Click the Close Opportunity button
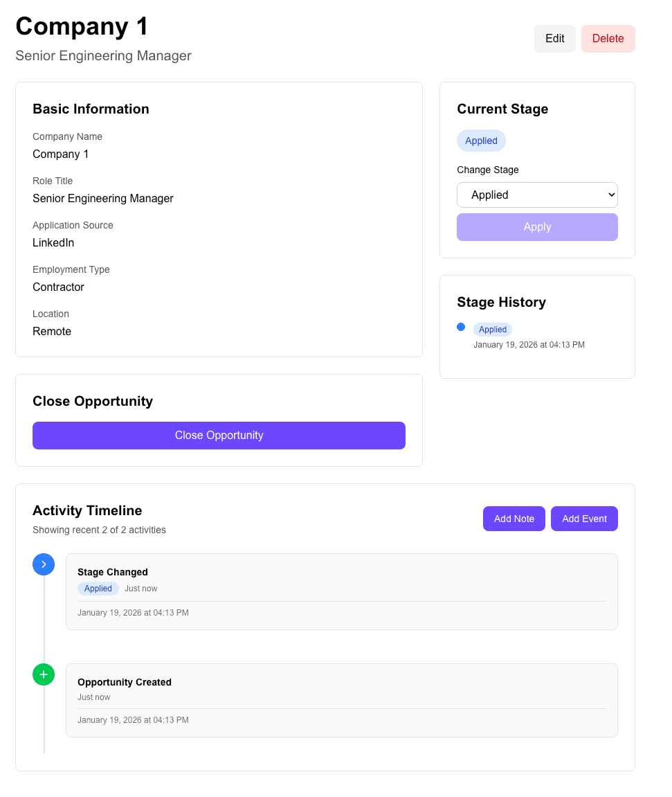Screen dimensions: 672x797 (x=219, y=435)
